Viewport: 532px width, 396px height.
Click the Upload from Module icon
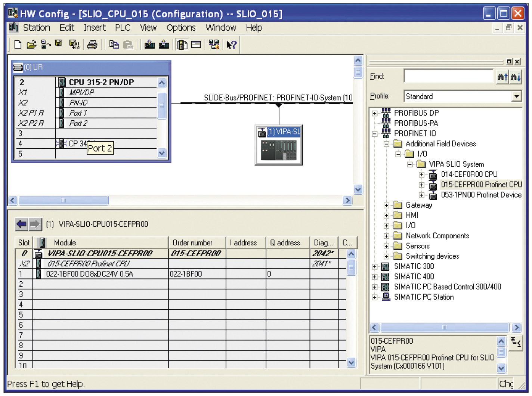(164, 45)
